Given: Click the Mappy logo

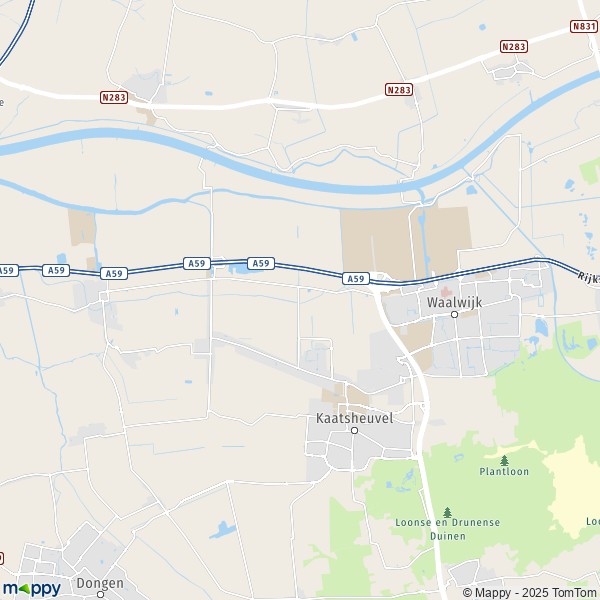Looking at the screenshot, I should [x=32, y=588].
